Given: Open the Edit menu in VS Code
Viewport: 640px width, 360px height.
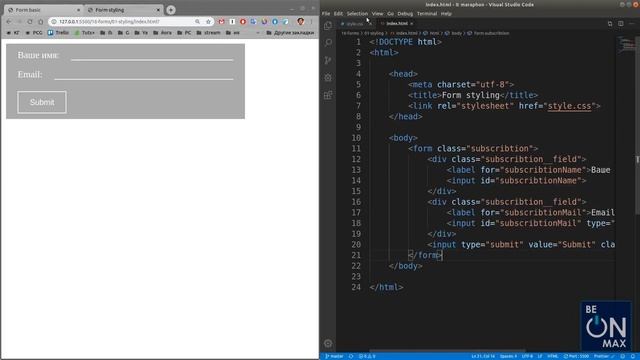Looking at the screenshot, I should tap(338, 13).
